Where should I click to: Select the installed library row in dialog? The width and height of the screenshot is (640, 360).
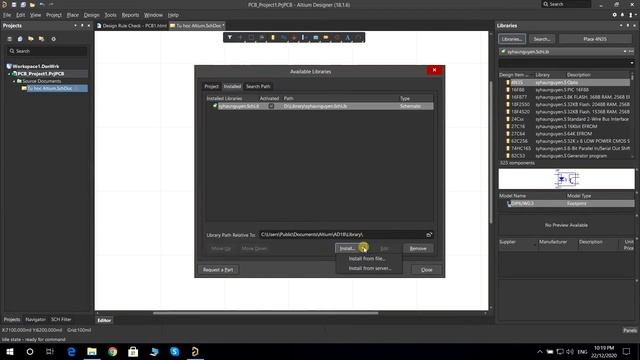click(320, 106)
